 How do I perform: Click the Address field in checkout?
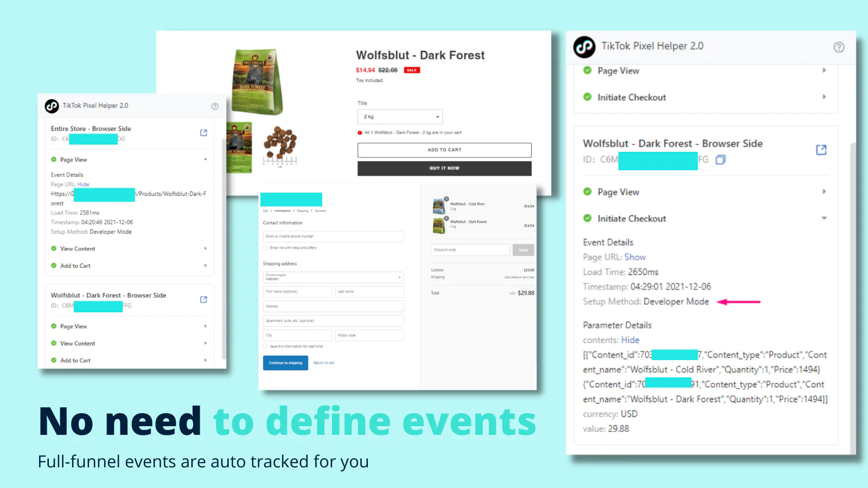coord(333,306)
